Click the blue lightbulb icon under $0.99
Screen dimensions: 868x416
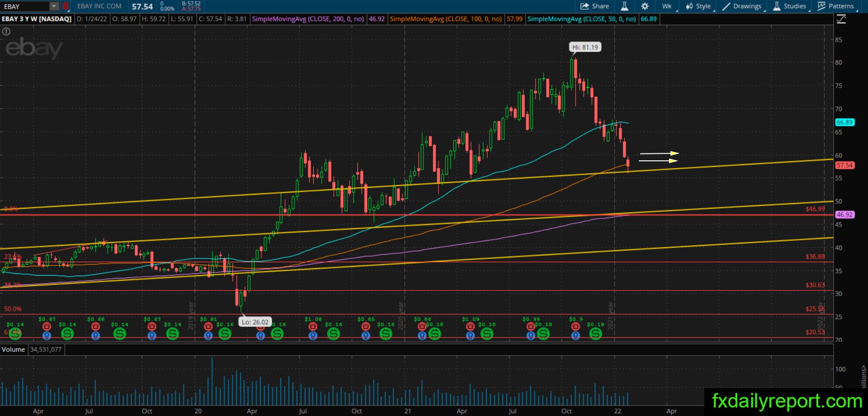pyautogui.click(x=531, y=335)
